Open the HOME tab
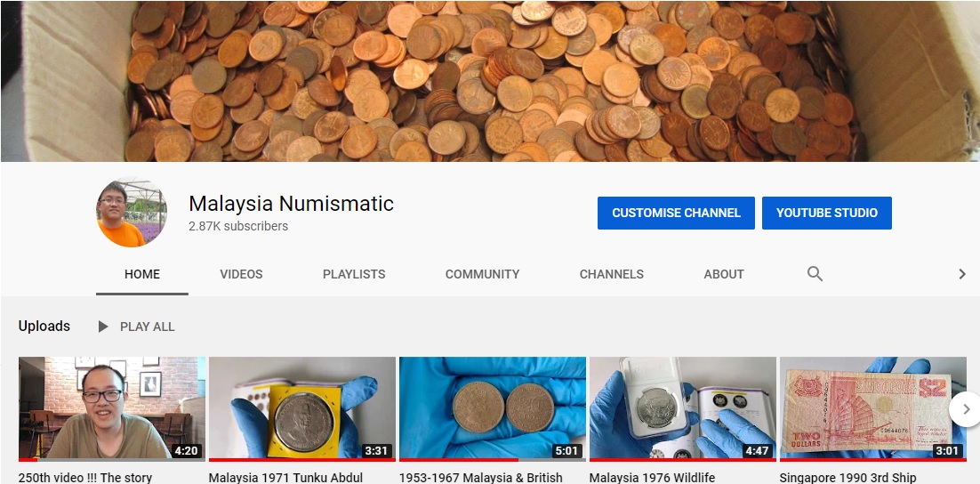The width and height of the screenshot is (980, 484). 142,274
